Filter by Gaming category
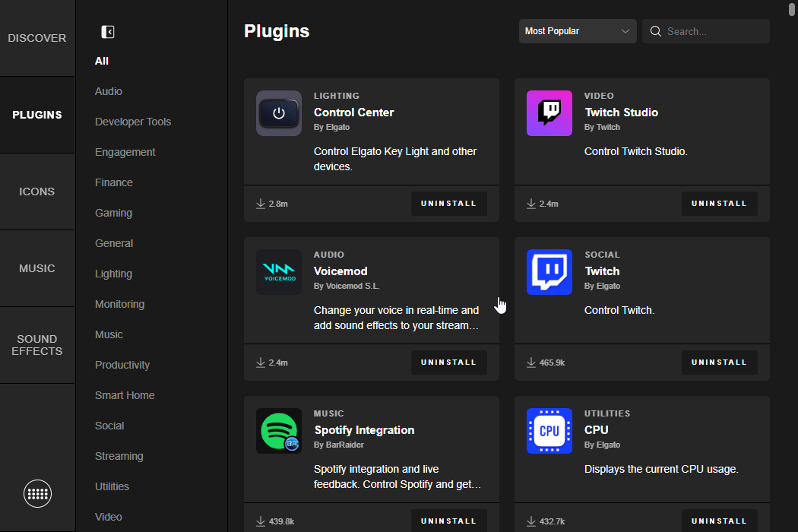This screenshot has height=532, width=798. pos(113,214)
